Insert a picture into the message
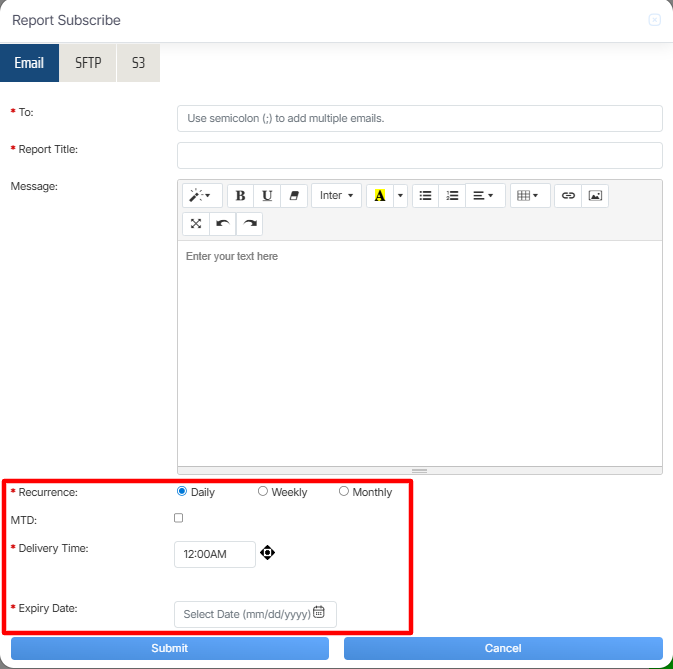The width and height of the screenshot is (673, 669). coord(595,196)
